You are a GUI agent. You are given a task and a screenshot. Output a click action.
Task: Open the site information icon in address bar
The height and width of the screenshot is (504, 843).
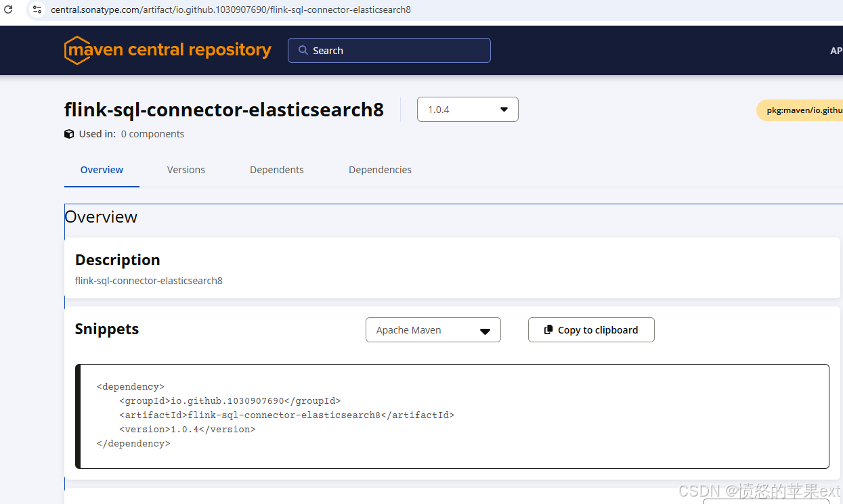(x=37, y=9)
